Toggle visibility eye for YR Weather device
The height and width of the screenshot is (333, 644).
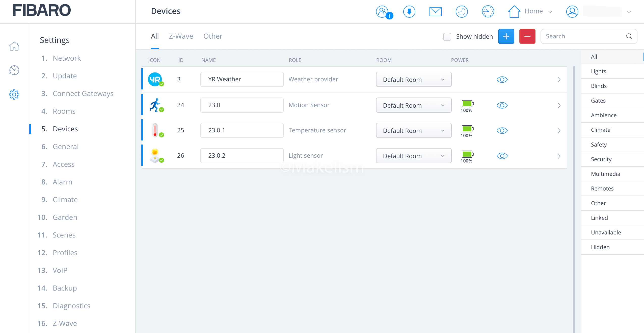502,80
